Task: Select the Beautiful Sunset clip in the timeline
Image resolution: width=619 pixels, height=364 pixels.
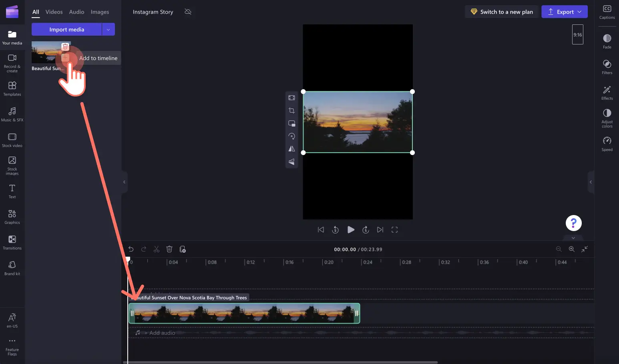Action: [x=244, y=313]
